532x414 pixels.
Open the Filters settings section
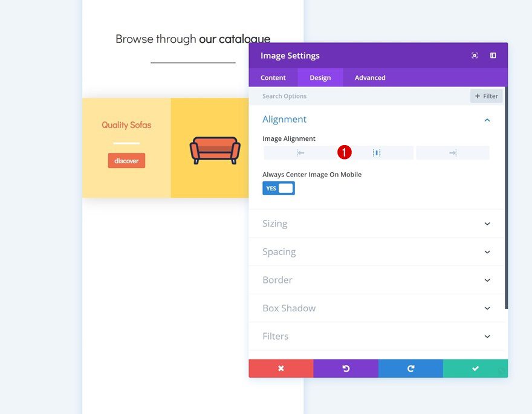click(487, 336)
